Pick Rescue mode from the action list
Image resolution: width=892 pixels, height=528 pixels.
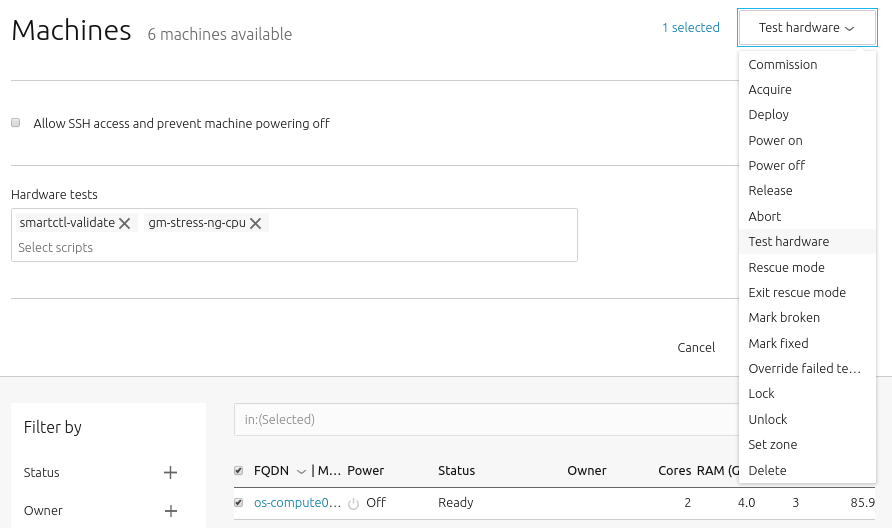pos(786,268)
